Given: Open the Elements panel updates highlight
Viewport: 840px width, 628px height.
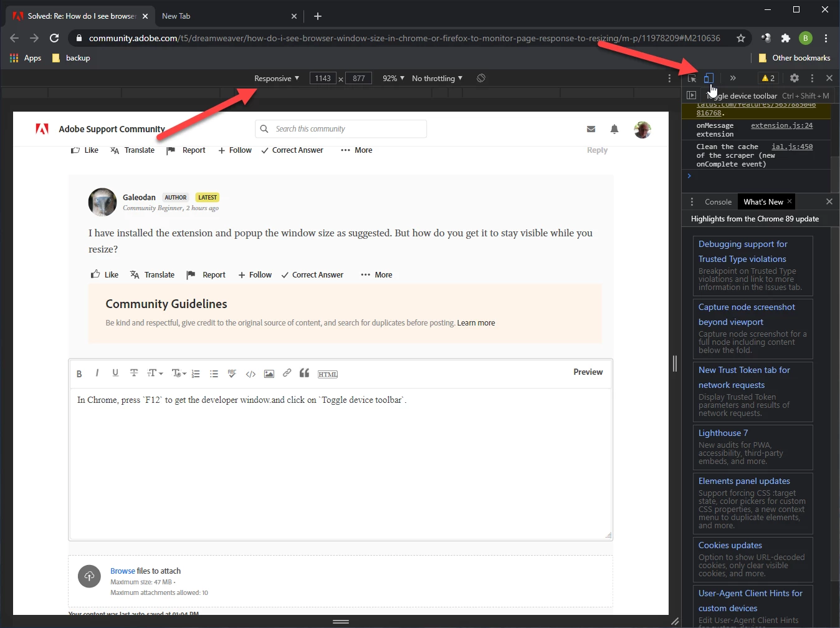Looking at the screenshot, I should (x=753, y=503).
